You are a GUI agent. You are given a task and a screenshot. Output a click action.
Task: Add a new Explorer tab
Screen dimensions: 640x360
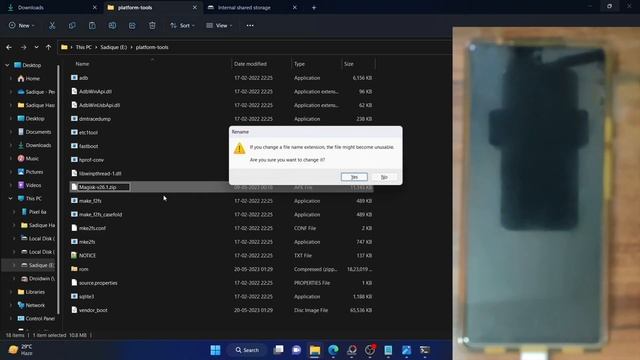[314, 7]
